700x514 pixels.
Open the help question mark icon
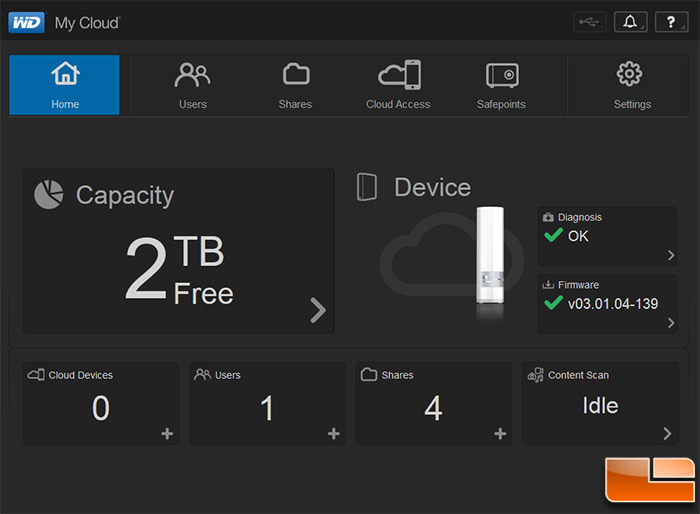pyautogui.click(x=671, y=22)
